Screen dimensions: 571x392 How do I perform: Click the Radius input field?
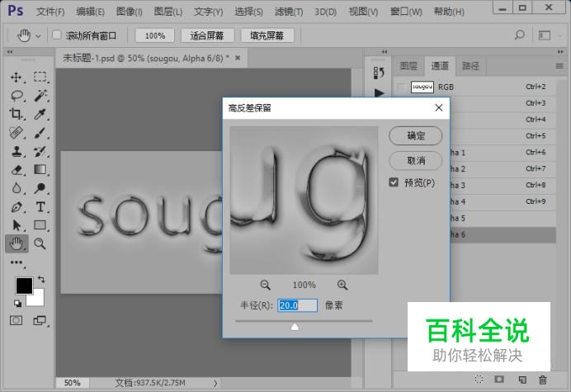coord(297,305)
